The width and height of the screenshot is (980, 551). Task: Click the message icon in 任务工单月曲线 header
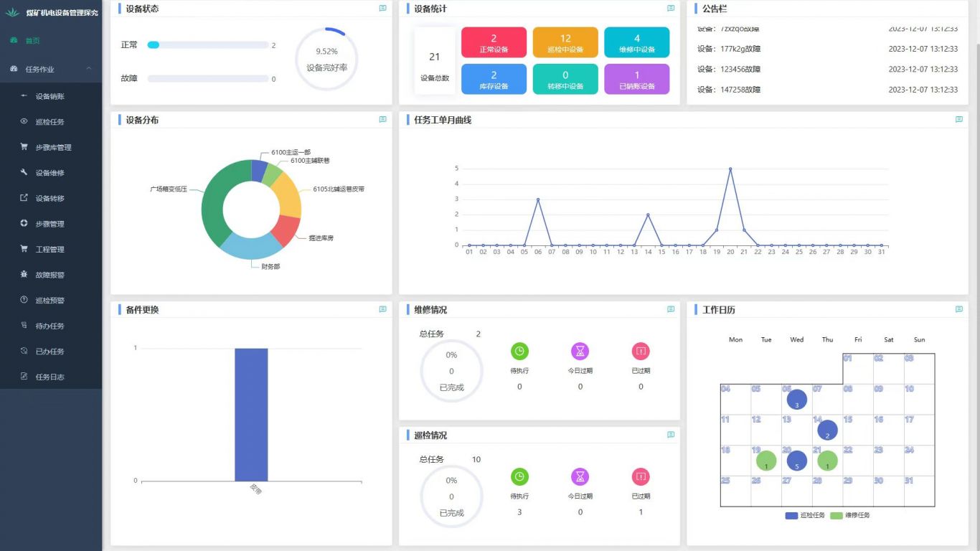pyautogui.click(x=959, y=120)
